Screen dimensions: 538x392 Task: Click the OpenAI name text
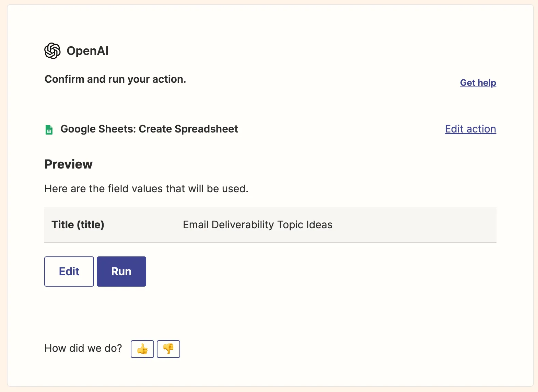[87, 51]
